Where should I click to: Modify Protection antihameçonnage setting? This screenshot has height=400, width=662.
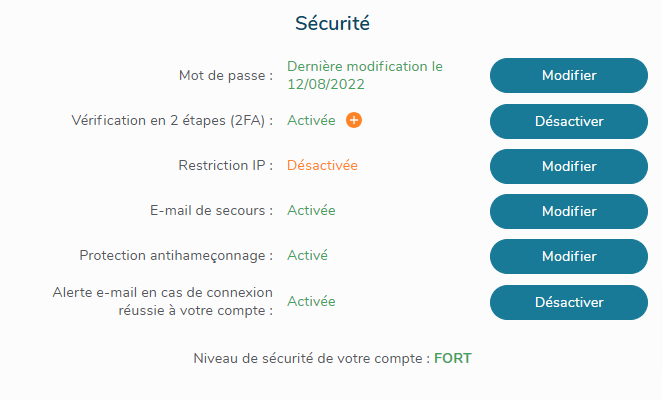569,256
